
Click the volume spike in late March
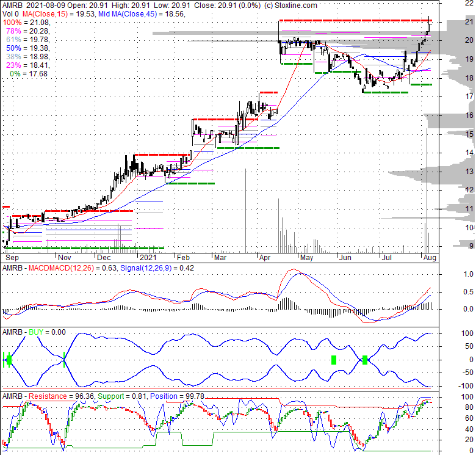245,211
